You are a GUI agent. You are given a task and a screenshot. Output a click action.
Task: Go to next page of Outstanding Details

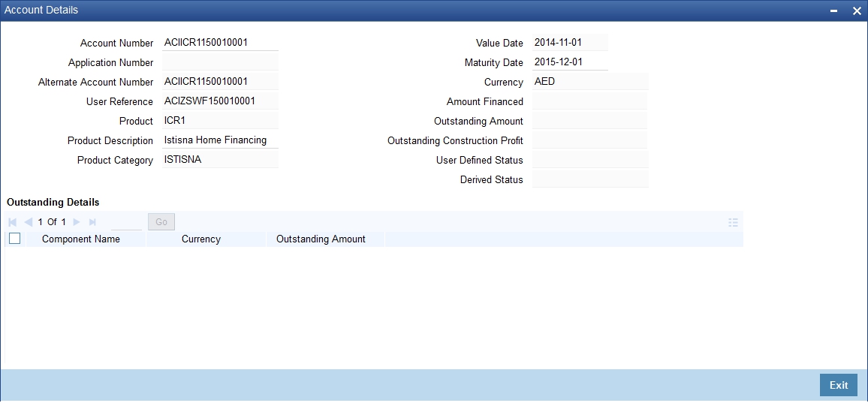[77, 222]
